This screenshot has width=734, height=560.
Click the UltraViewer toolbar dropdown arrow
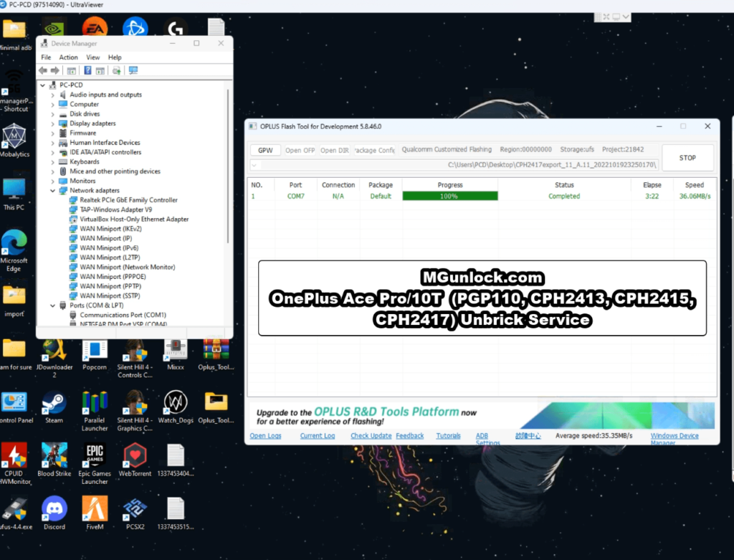[x=626, y=17]
